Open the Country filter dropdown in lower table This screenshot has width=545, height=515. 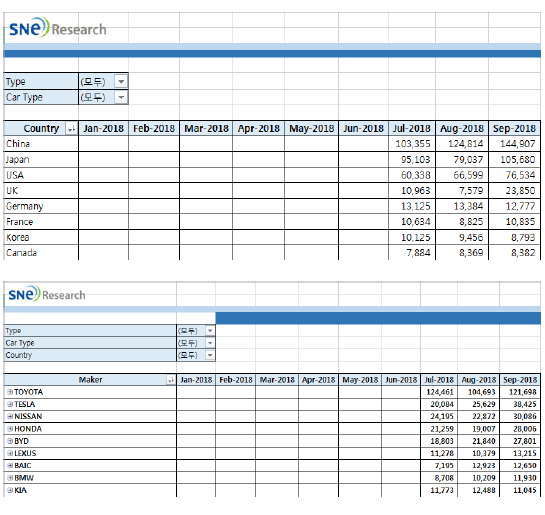click(210, 355)
